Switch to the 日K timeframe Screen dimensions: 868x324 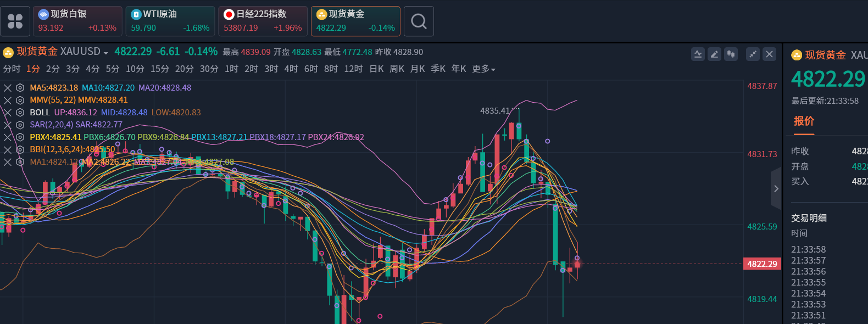click(x=376, y=69)
